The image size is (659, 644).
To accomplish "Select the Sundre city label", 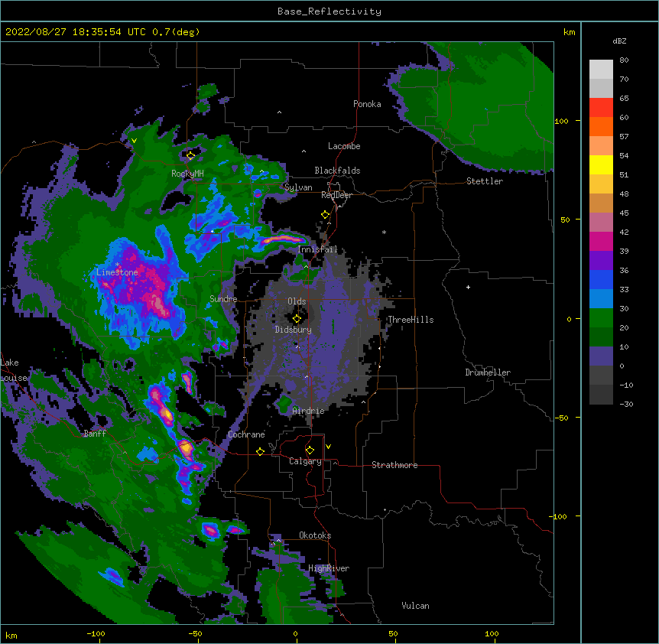I will (x=223, y=299).
